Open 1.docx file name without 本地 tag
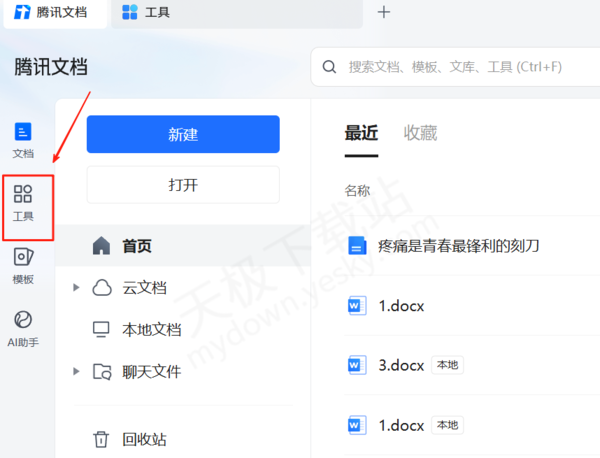 [x=401, y=306]
